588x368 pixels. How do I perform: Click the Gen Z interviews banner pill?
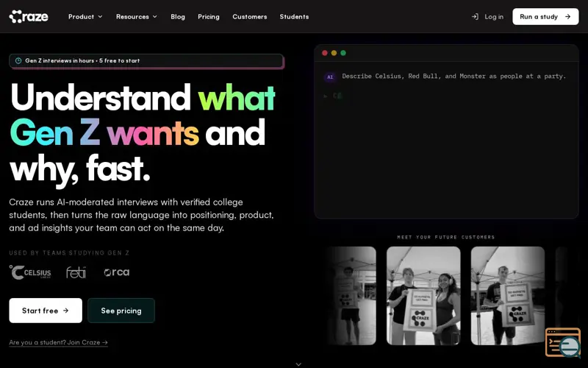pyautogui.click(x=146, y=60)
